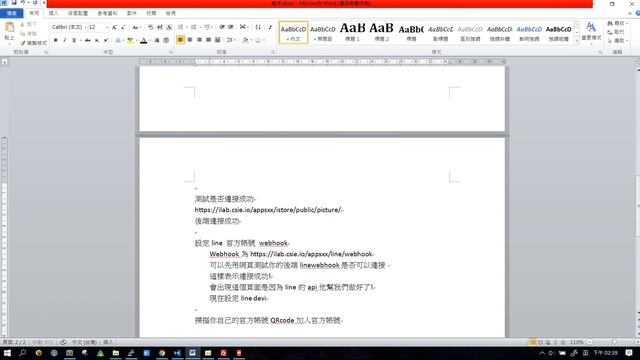
Task: Click the Windows Start button
Action: click(x=7, y=353)
